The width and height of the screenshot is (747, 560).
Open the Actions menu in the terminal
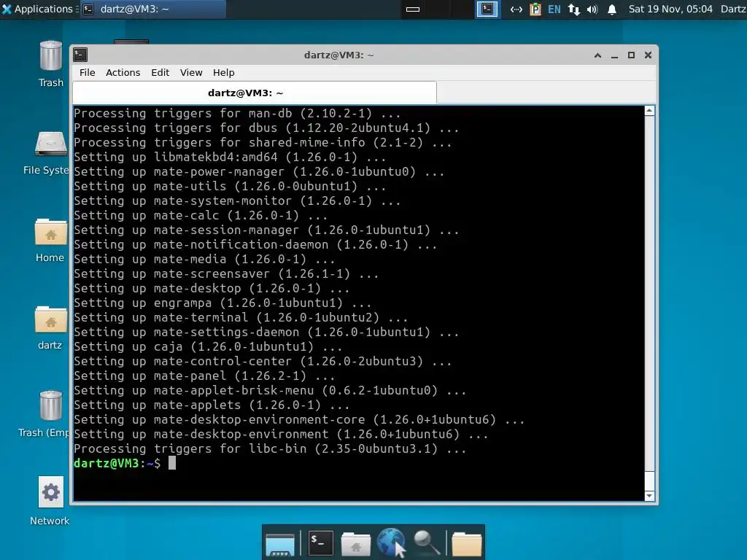[123, 72]
